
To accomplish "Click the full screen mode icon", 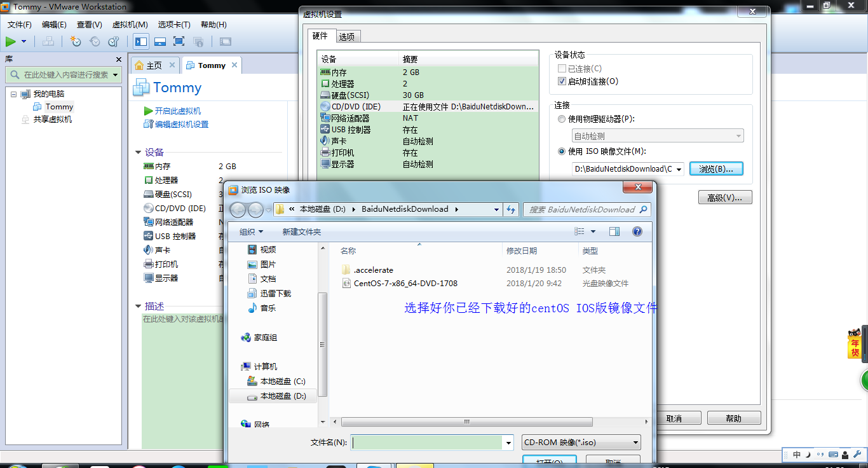I will coord(179,41).
